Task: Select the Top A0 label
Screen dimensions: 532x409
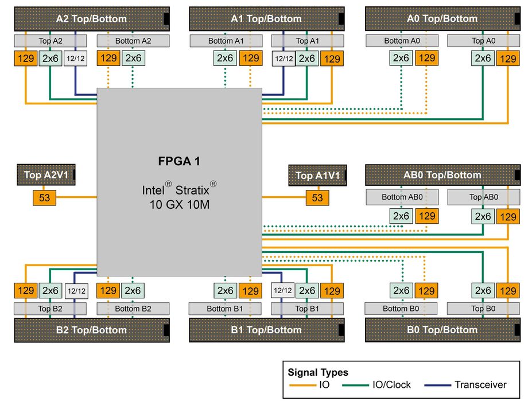Action: tap(483, 41)
